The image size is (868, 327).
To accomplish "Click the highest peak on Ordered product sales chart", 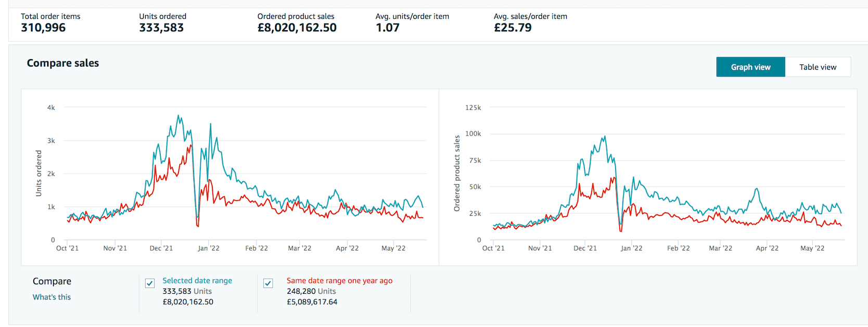I will (604, 137).
